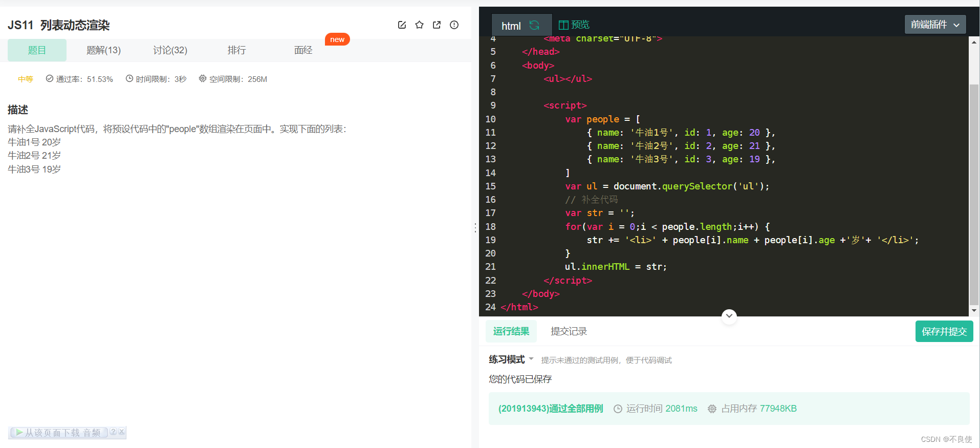Screen dimensions: 980x448
Task: Click the 中等 difficulty label
Action: click(x=25, y=79)
